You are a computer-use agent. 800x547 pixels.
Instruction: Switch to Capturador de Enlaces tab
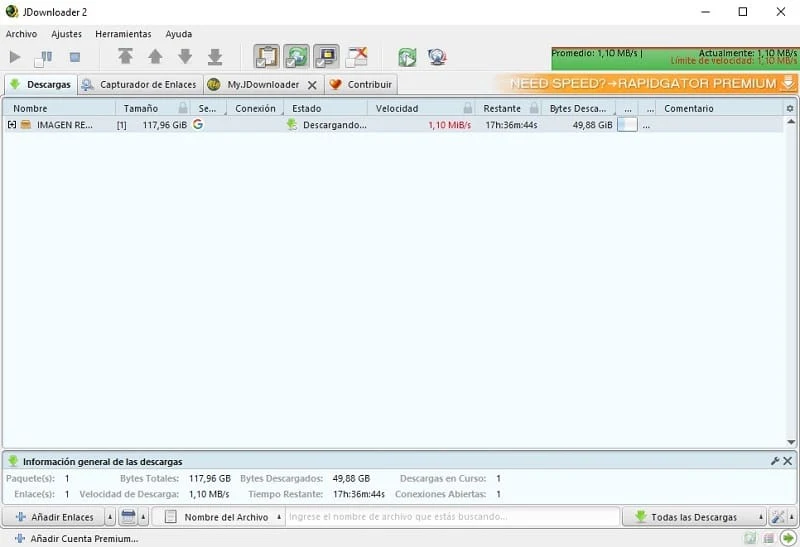click(x=140, y=85)
